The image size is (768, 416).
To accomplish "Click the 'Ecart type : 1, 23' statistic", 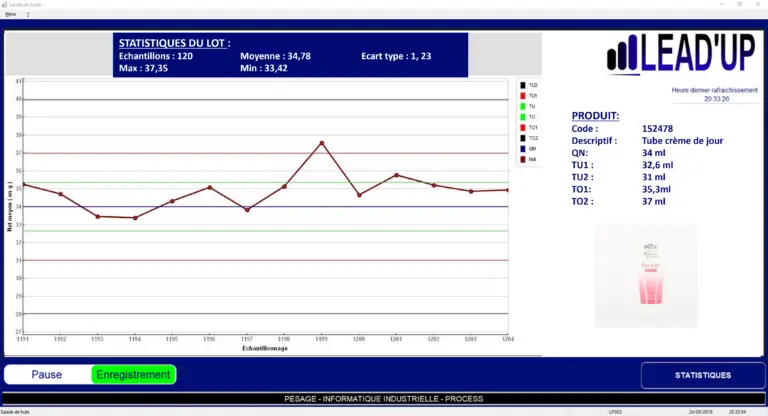I will 396,56.
